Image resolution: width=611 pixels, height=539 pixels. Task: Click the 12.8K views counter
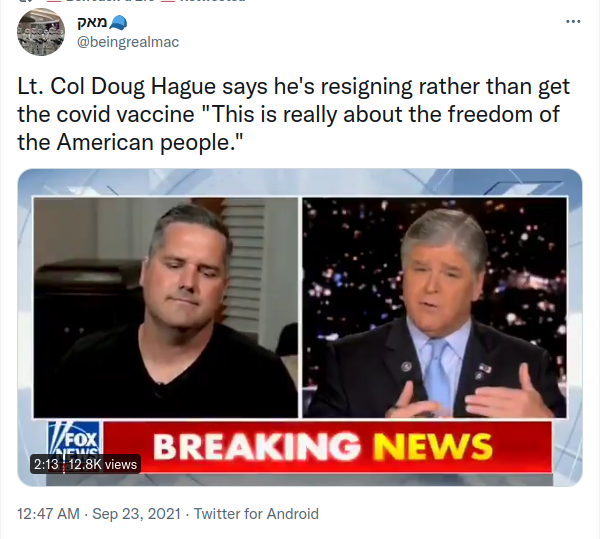pos(103,464)
